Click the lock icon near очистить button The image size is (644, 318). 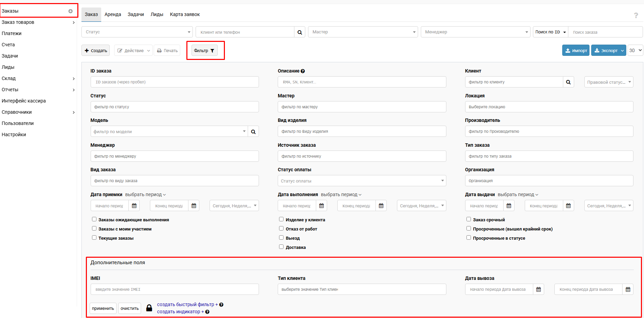[x=149, y=308]
